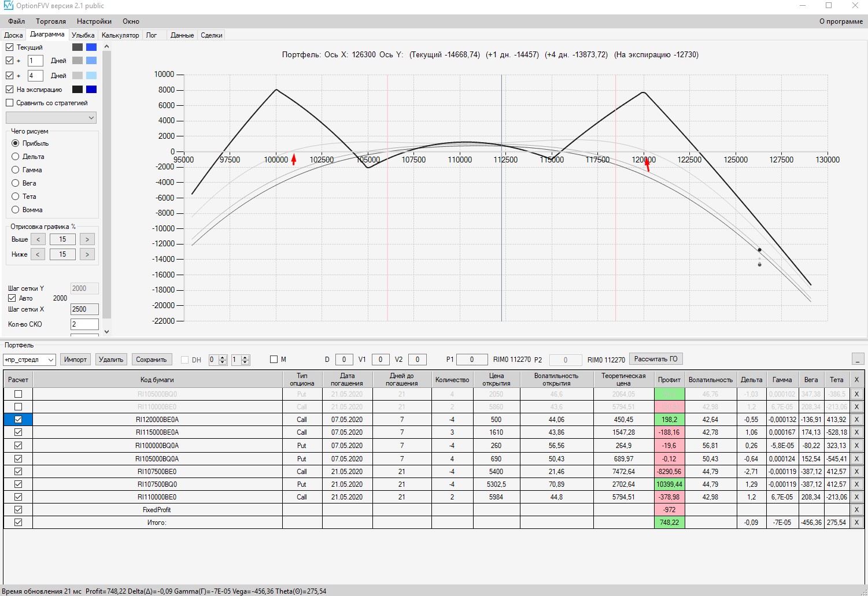
Task: Select the Вомма radio button
Action: pos(16,210)
